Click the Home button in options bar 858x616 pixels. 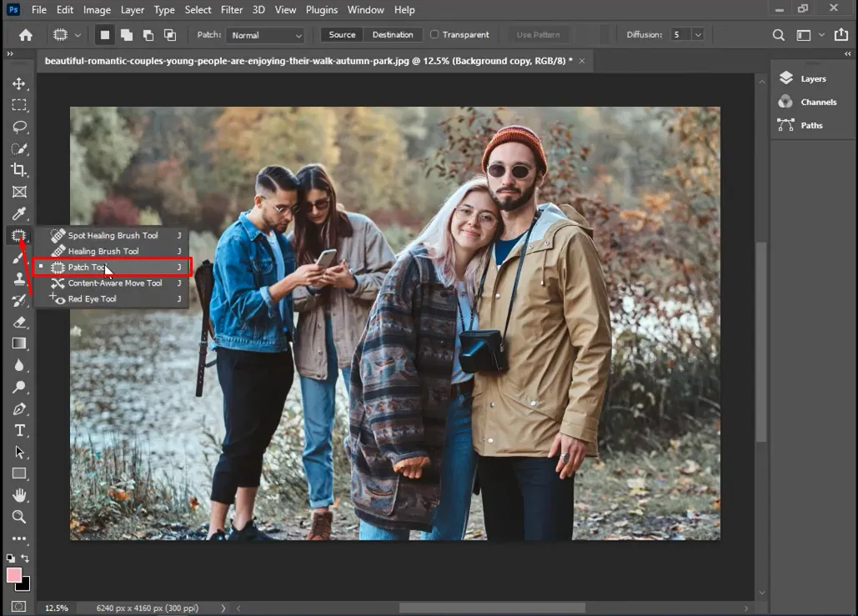click(26, 35)
